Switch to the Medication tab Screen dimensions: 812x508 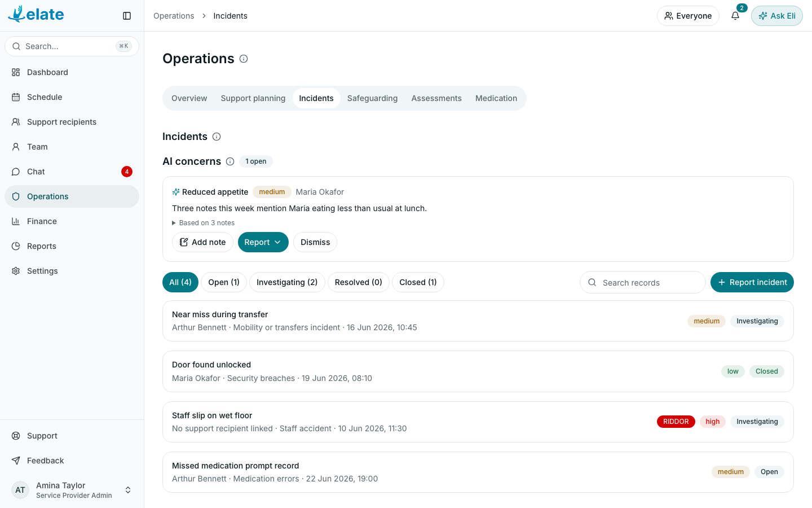pos(496,98)
